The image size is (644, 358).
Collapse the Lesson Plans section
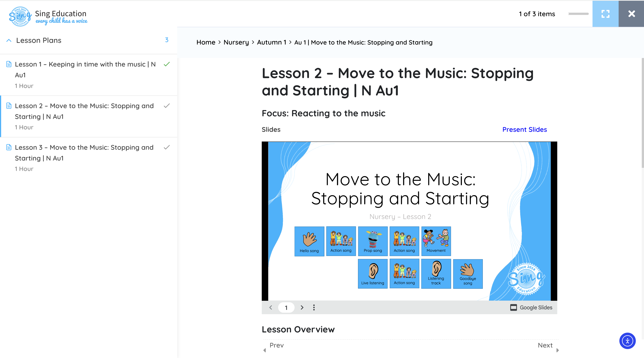[x=9, y=40]
